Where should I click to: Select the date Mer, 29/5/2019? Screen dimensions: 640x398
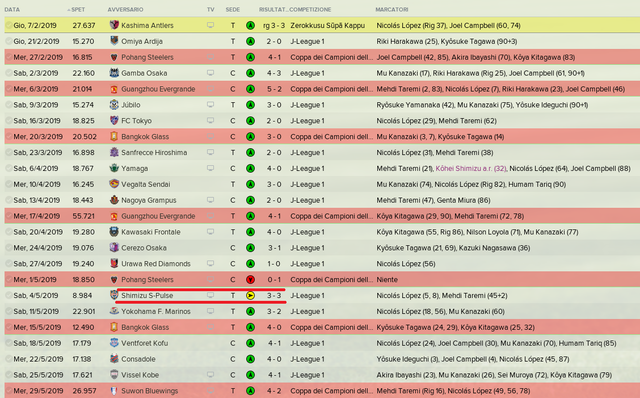point(38,391)
